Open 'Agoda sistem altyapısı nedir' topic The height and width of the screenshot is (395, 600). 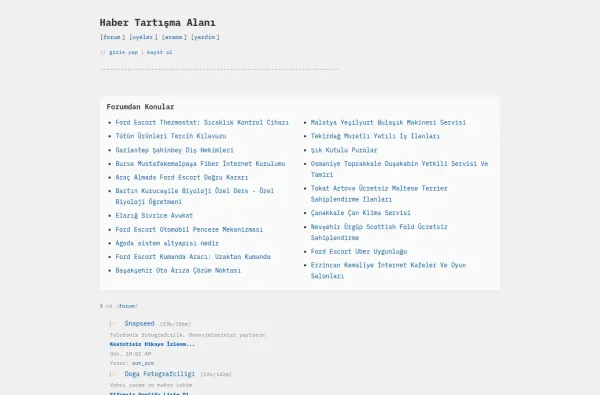(167, 243)
